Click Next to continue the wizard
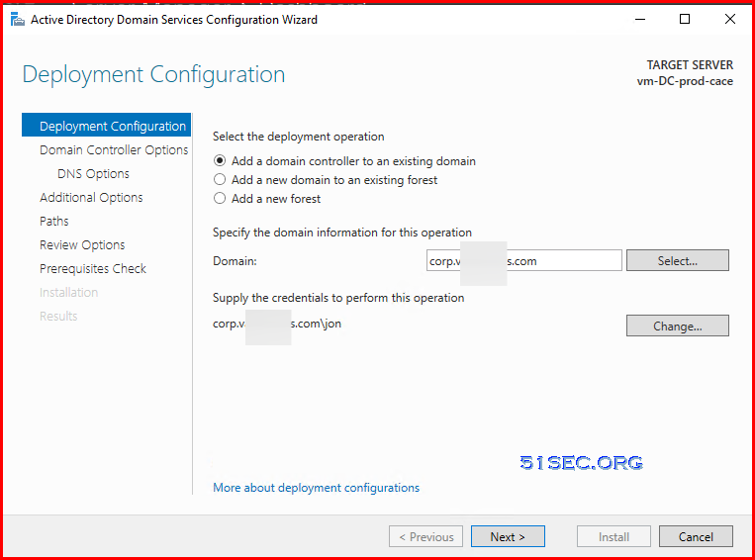The height and width of the screenshot is (560, 755). [508, 536]
